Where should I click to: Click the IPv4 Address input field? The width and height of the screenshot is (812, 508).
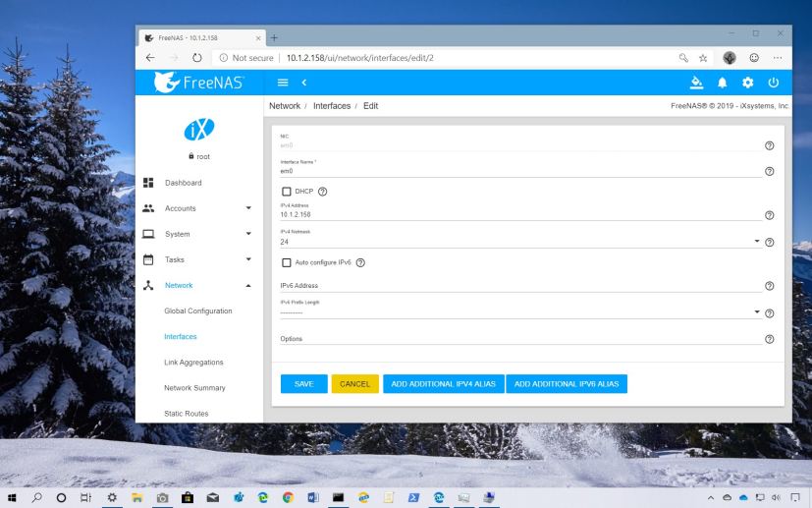click(521, 214)
